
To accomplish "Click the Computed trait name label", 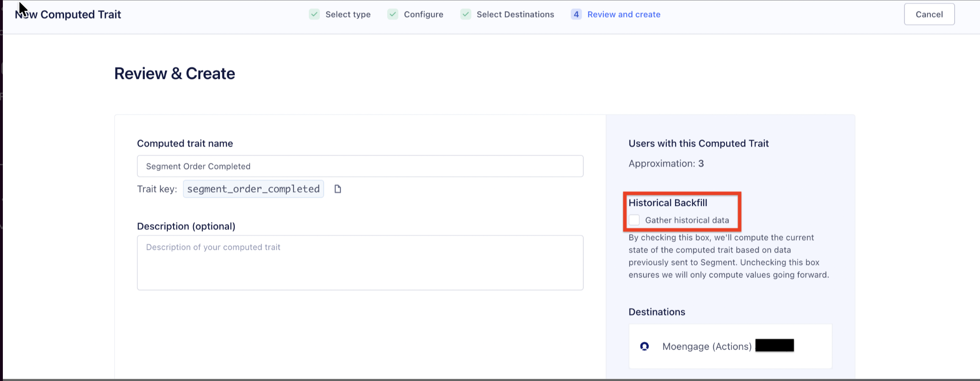I will [185, 143].
